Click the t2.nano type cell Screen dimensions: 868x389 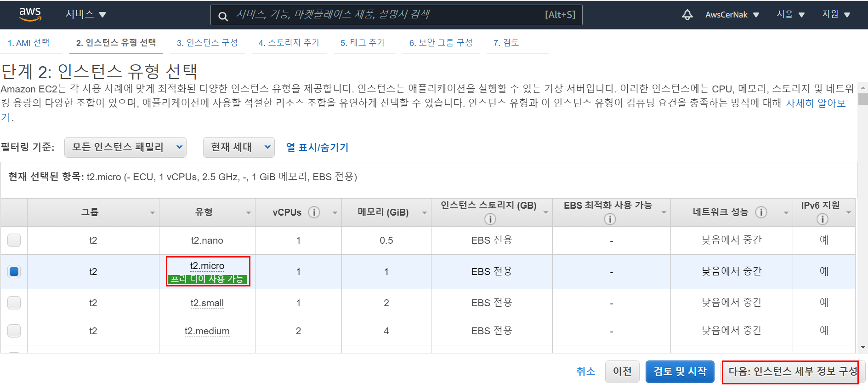click(x=207, y=240)
